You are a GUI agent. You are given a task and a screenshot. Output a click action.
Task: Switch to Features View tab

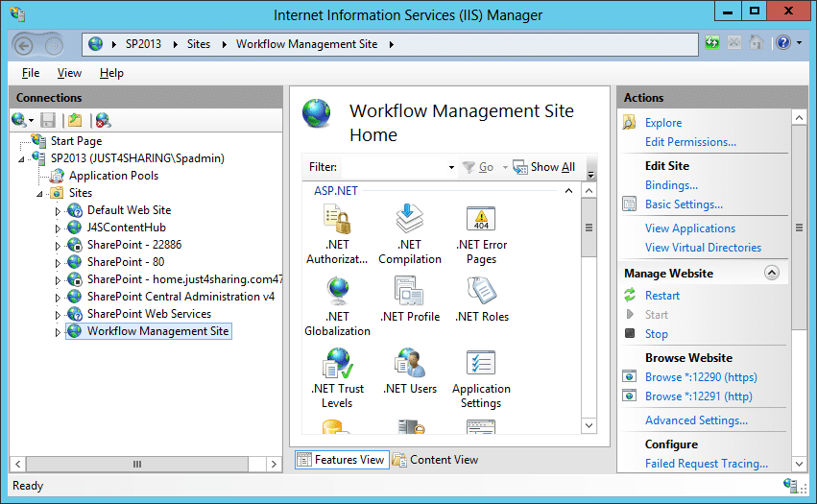pos(342,460)
